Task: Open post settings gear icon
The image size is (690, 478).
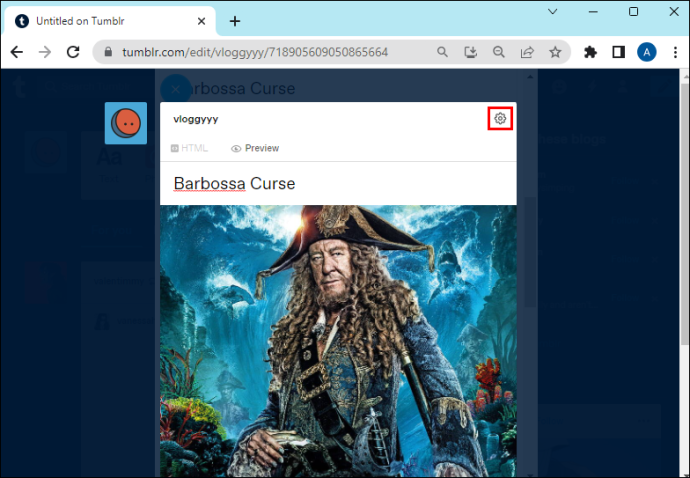Action: (500, 118)
